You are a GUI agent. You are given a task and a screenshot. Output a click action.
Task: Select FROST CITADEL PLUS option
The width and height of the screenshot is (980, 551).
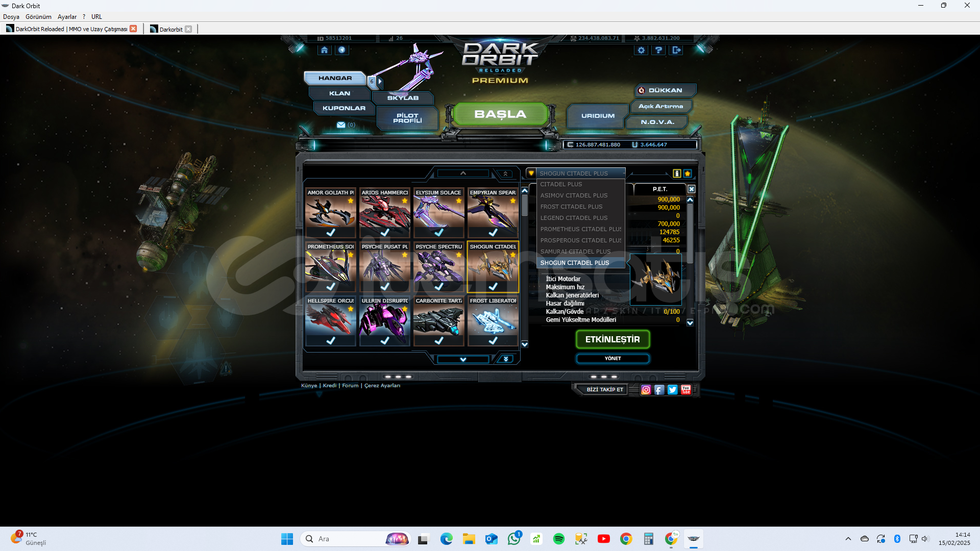pyautogui.click(x=581, y=207)
